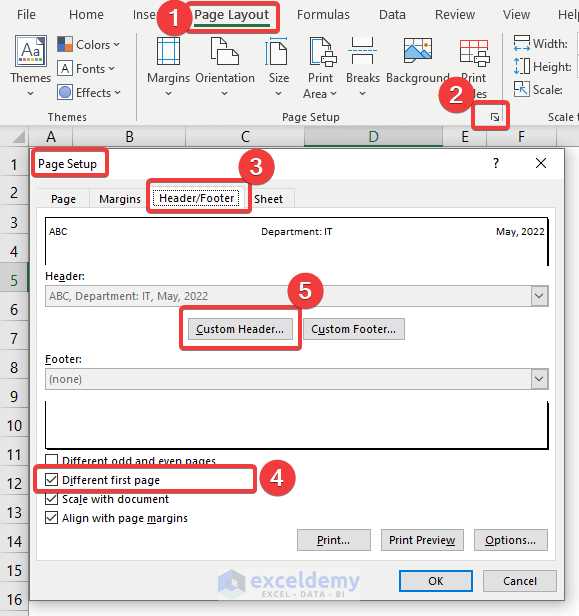Switch to the View tab
Screen dimensions: 579x616
517,15
